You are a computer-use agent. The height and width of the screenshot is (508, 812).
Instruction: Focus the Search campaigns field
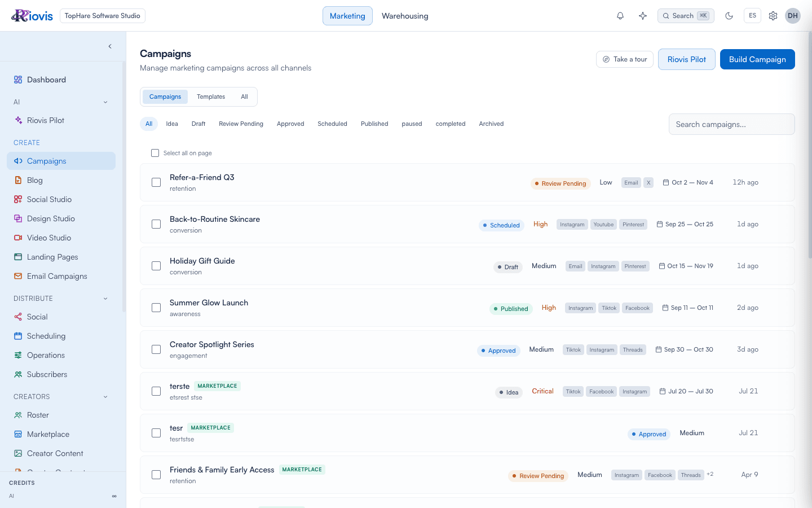tap(732, 124)
